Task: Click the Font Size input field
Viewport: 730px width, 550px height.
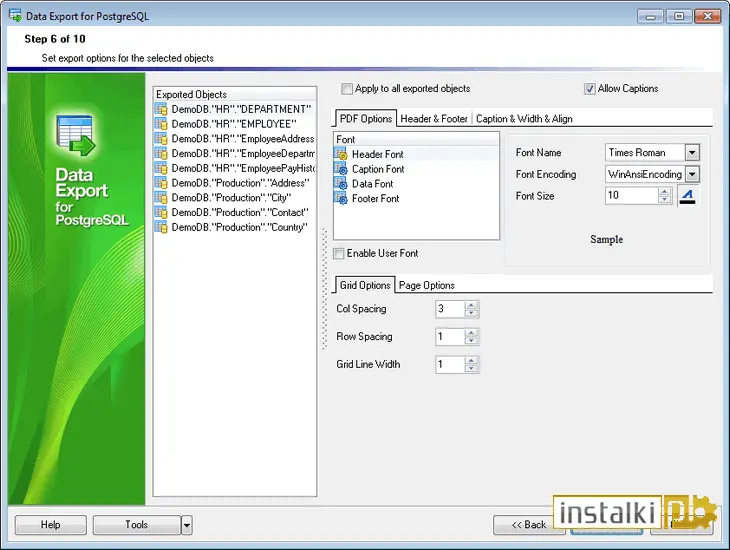Action: point(632,196)
